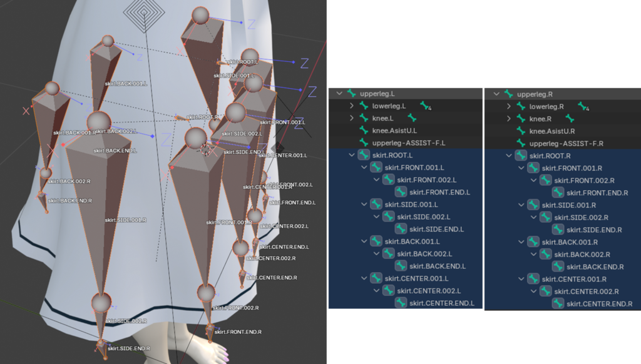Click the skirt.BACK.001.L bone icon
This screenshot has width=641, height=364.
tap(376, 241)
